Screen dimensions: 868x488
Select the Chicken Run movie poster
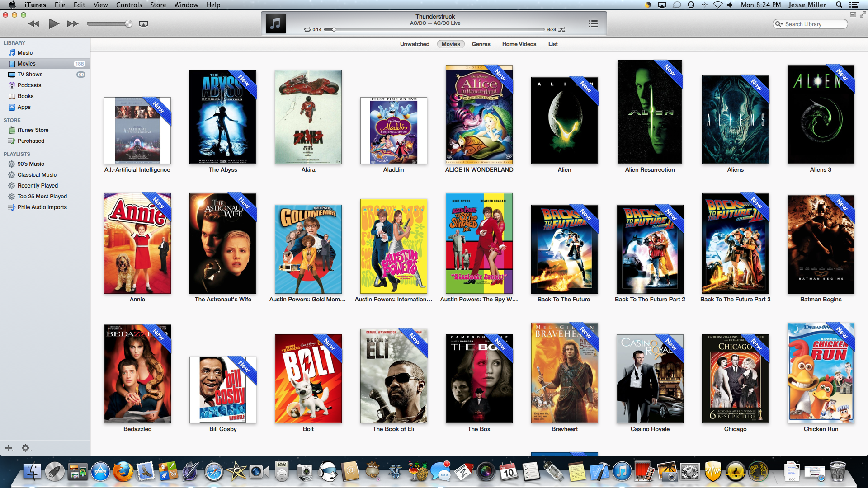pos(821,373)
